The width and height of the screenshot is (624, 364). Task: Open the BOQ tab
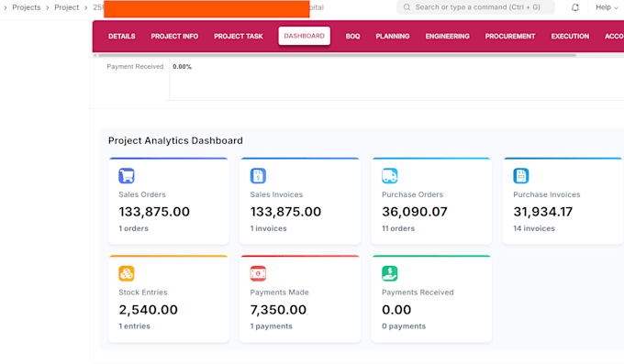pos(352,36)
